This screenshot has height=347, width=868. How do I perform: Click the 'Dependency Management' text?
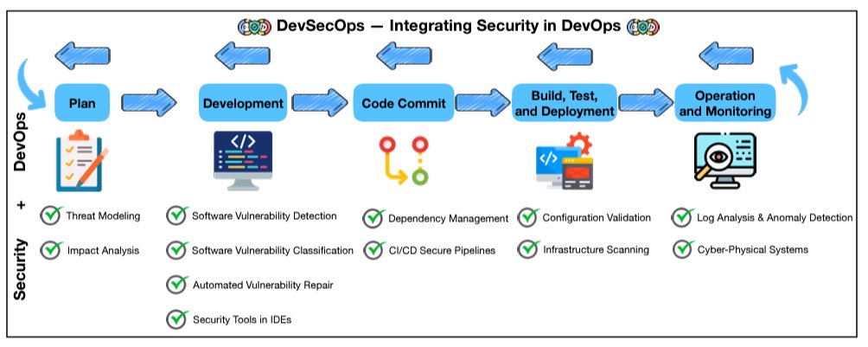449,219
